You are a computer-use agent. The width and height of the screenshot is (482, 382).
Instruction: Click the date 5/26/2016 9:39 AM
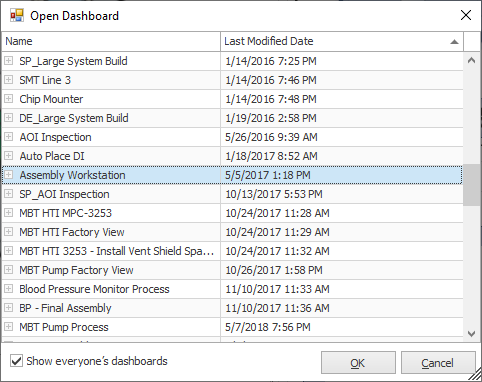pyautogui.click(x=271, y=137)
